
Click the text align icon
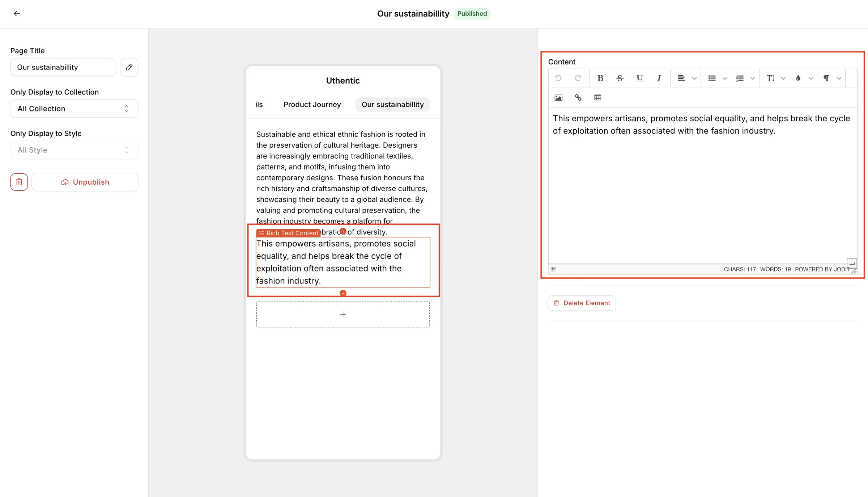click(681, 78)
